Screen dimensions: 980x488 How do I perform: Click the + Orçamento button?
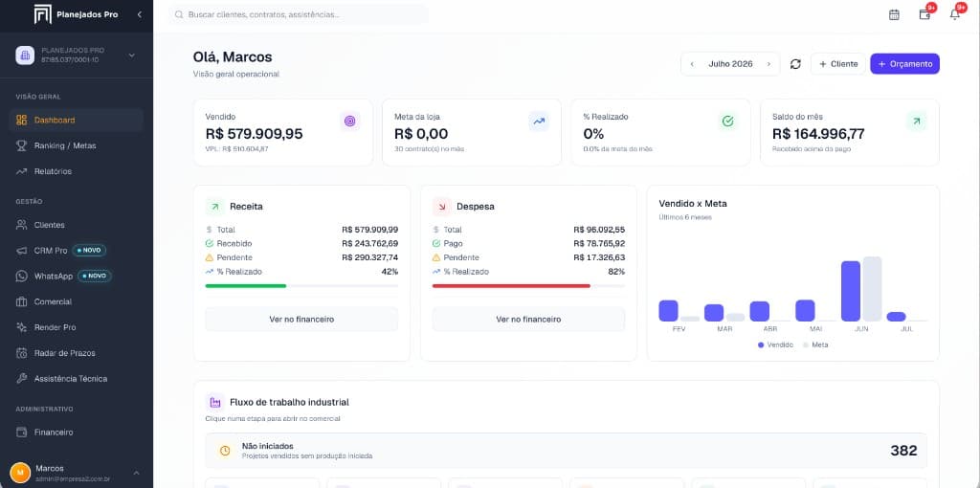pos(905,64)
